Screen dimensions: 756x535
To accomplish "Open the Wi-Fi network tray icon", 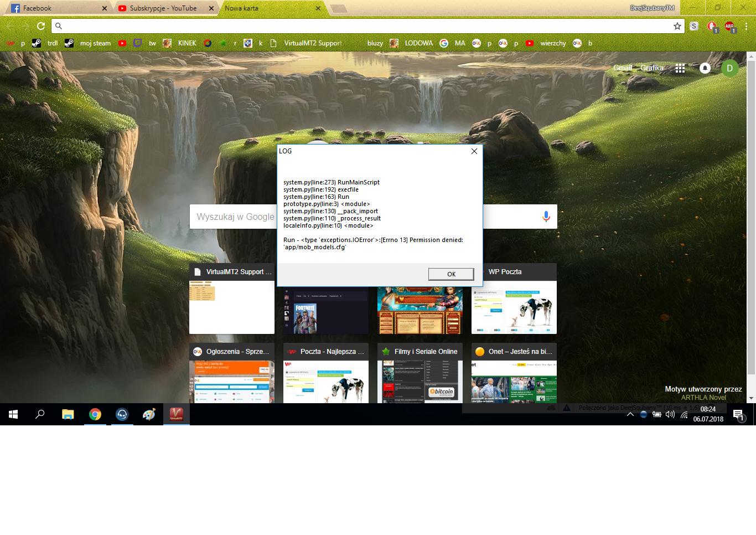I will click(684, 414).
